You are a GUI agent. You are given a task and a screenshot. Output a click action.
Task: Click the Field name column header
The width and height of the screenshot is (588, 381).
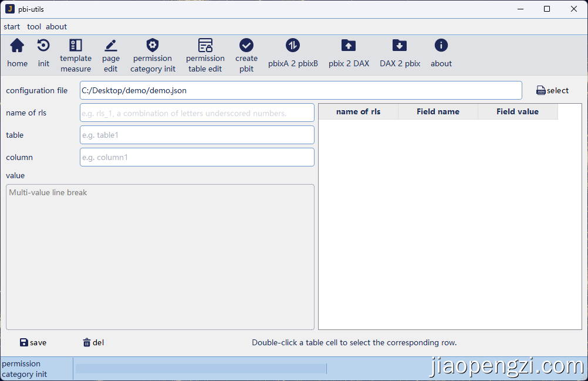pos(438,111)
